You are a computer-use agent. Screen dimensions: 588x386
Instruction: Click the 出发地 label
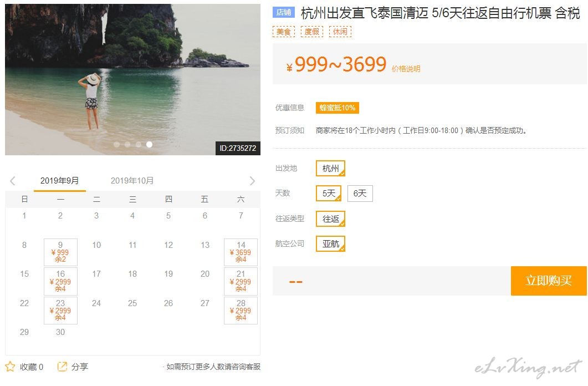point(286,169)
